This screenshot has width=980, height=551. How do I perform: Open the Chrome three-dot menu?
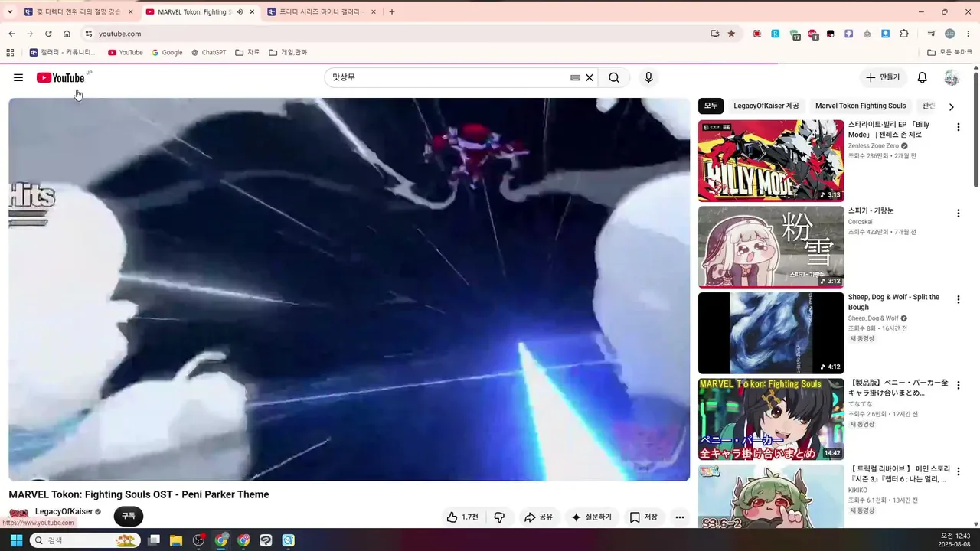[x=969, y=34]
